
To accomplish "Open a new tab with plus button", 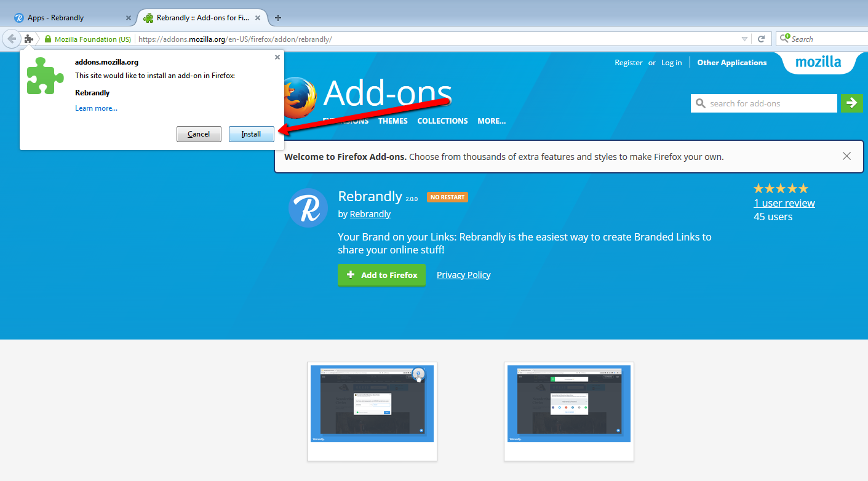I will [x=278, y=18].
